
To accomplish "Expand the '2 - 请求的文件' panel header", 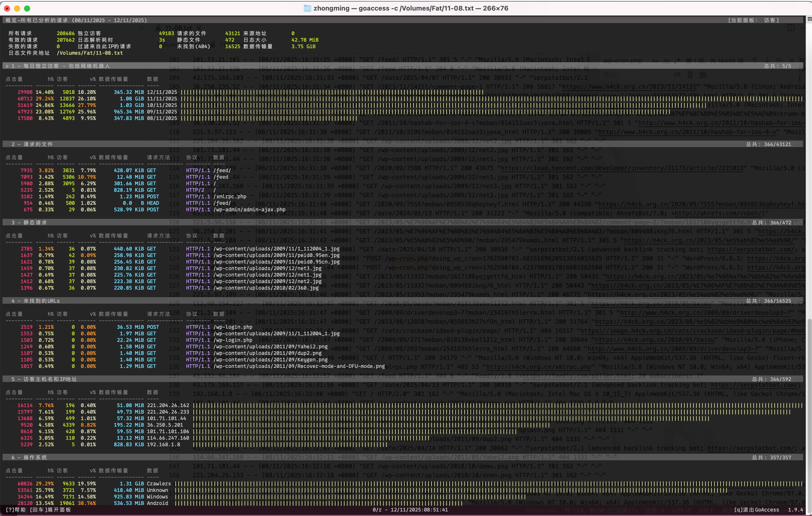I will [32, 145].
